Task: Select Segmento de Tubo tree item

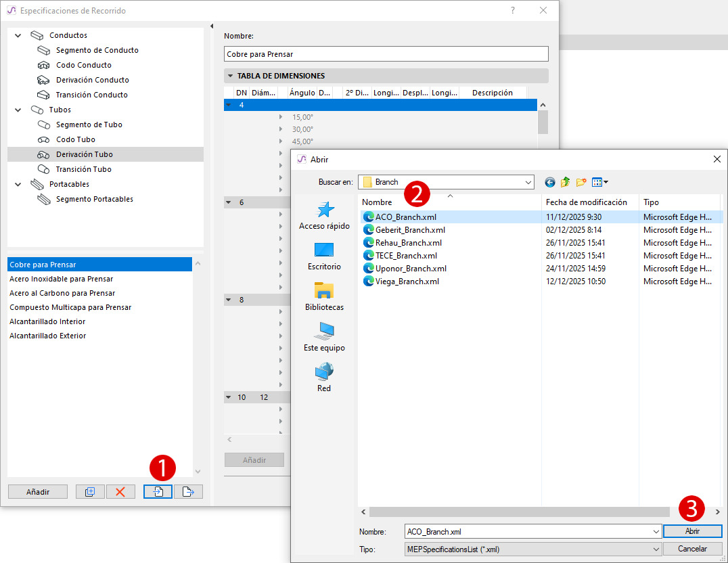Action: coord(89,125)
